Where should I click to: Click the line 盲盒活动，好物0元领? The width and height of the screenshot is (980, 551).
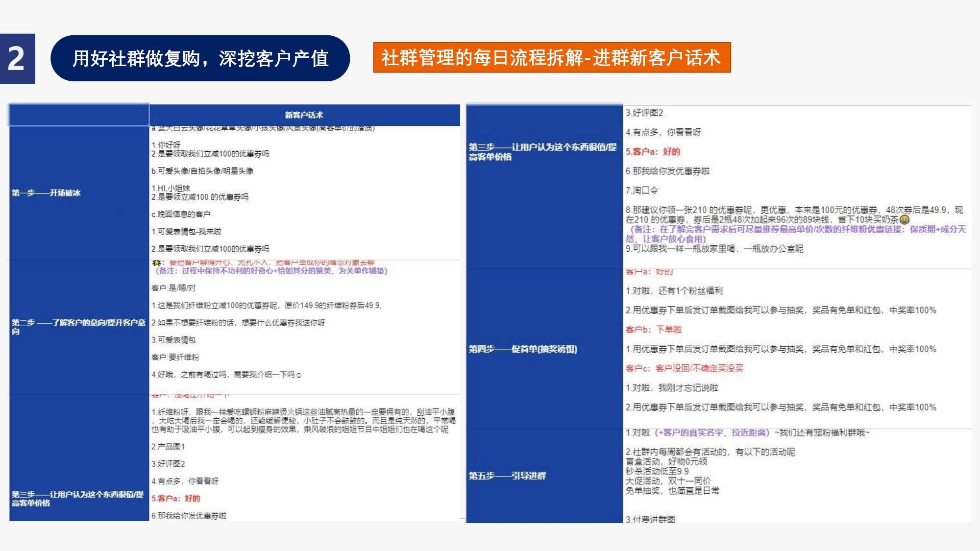point(666,462)
